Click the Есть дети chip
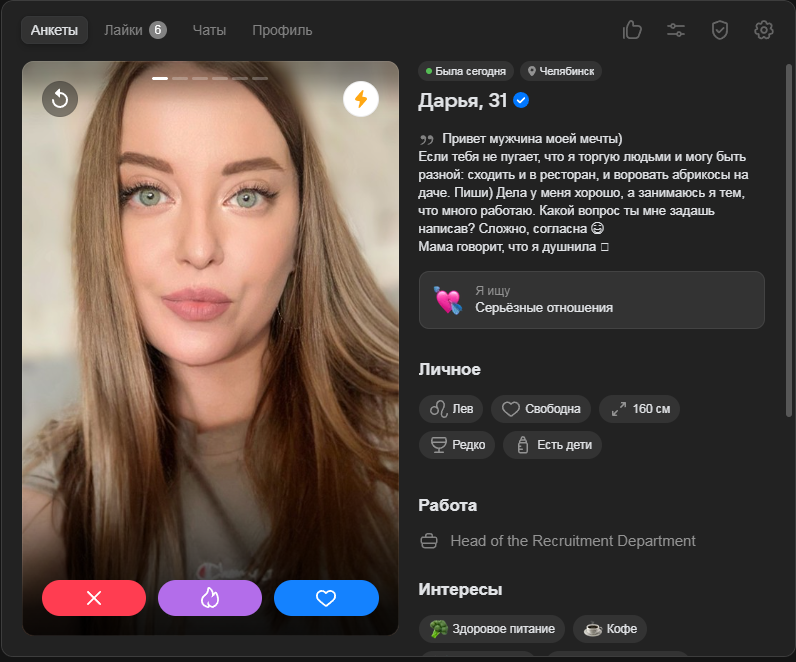This screenshot has height=662, width=796. pyautogui.click(x=552, y=445)
